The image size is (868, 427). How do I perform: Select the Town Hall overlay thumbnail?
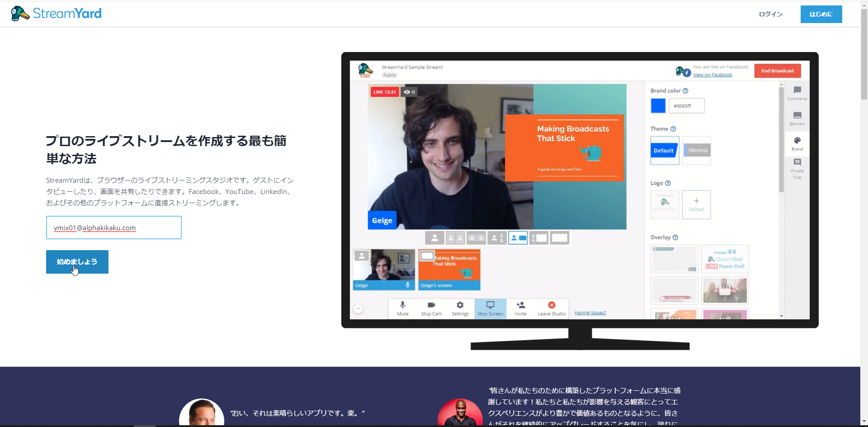[x=725, y=259]
